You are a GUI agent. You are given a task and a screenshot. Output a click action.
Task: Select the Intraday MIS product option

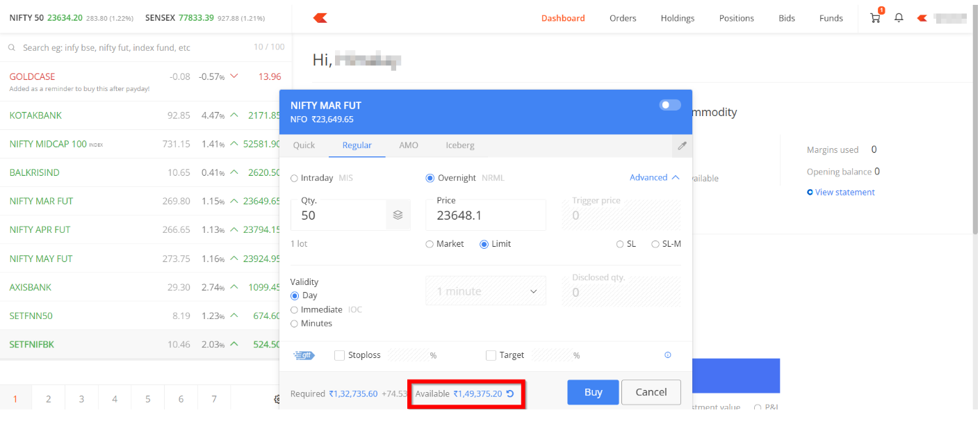tap(294, 178)
